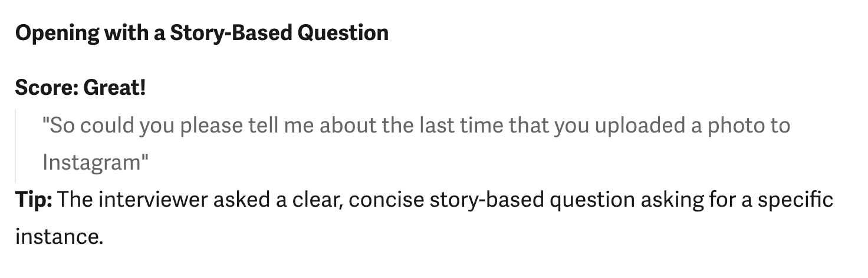The image size is (868, 278).
Task: Click the bold "Tip:" label
Action: (34, 200)
